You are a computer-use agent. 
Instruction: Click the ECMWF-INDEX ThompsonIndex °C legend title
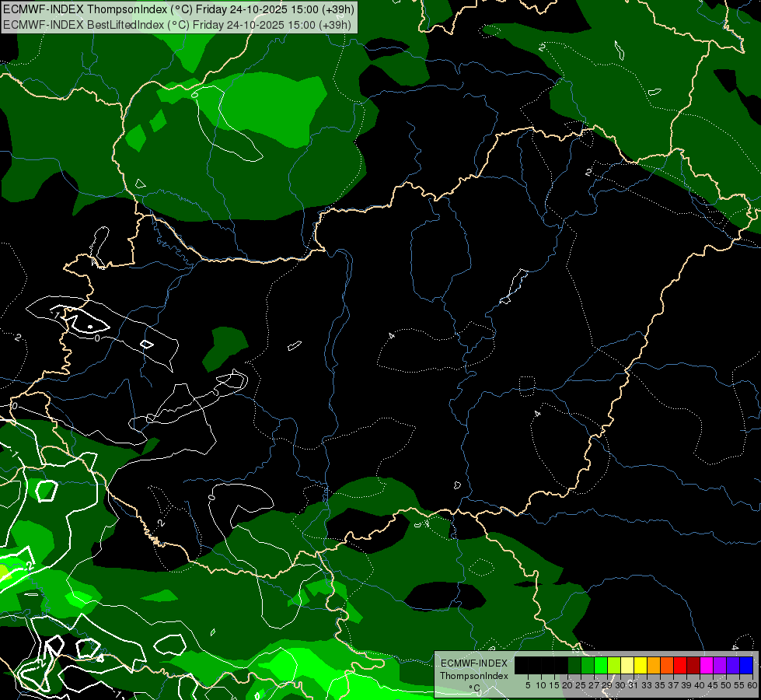click(474, 675)
